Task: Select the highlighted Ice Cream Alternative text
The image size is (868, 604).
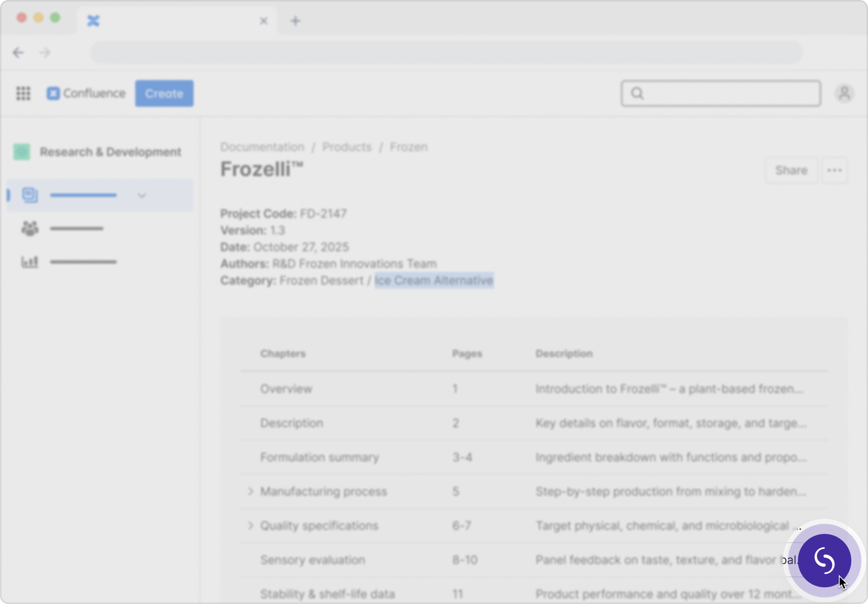Action: tap(433, 280)
